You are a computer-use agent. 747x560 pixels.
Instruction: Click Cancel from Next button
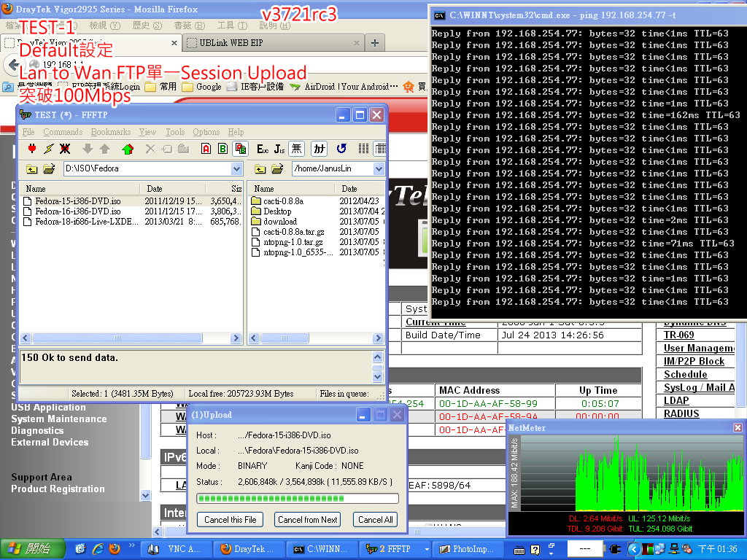tap(308, 519)
